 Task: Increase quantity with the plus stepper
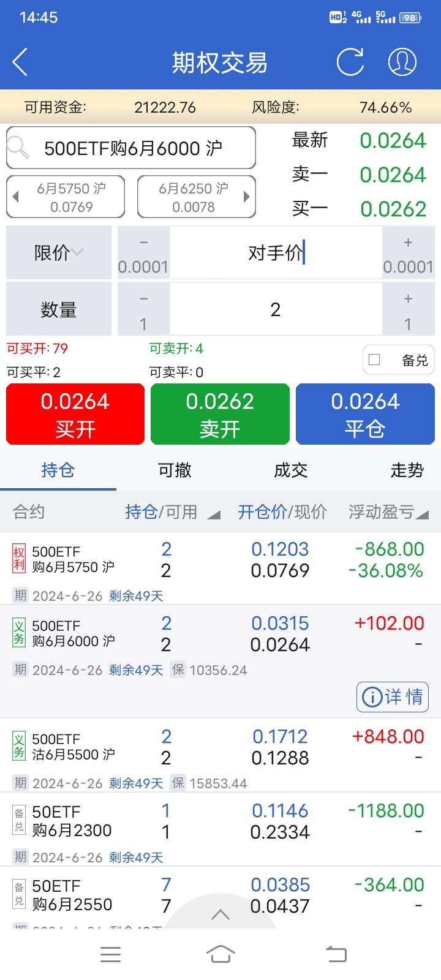pyautogui.click(x=408, y=310)
